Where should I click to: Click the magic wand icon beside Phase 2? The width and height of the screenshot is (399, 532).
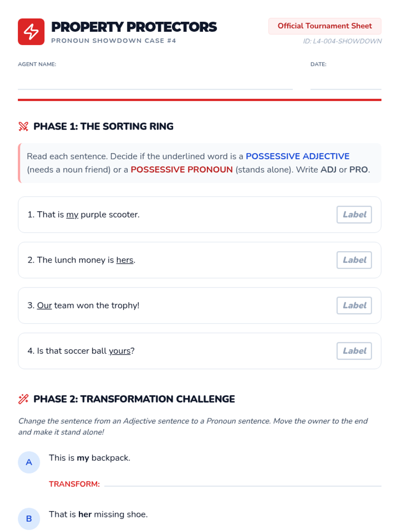(x=23, y=399)
